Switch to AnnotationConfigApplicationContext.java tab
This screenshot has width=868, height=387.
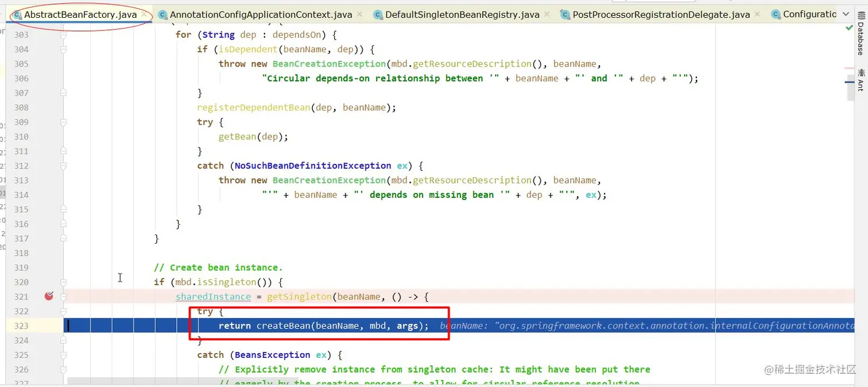(x=260, y=15)
